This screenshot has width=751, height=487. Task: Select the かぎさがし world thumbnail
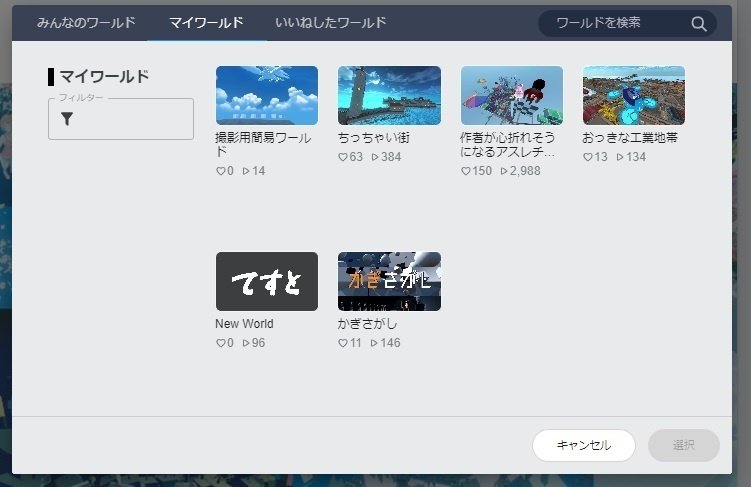[389, 282]
